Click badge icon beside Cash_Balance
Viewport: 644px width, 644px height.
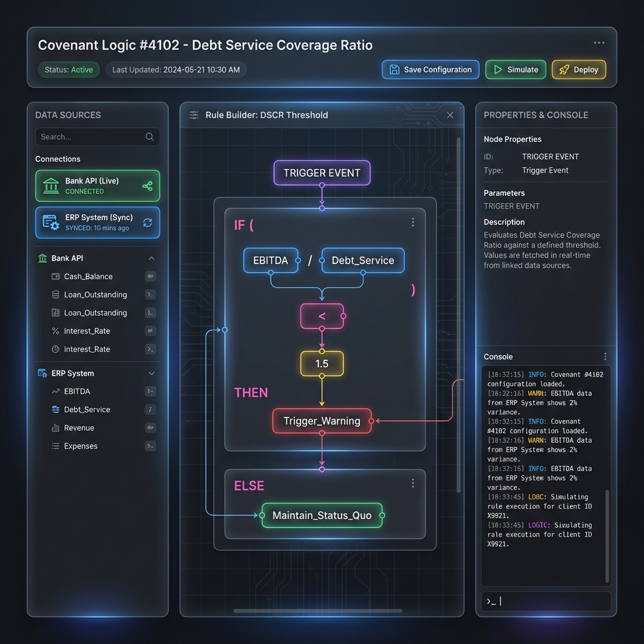pyautogui.click(x=150, y=277)
